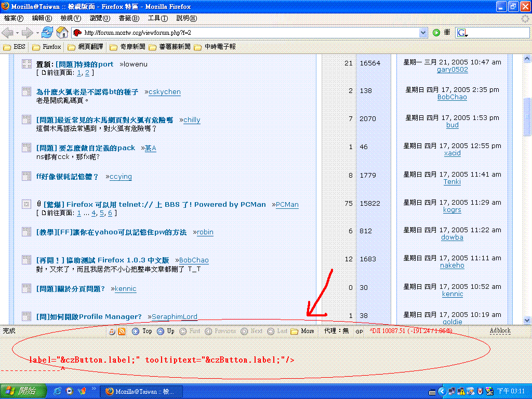Click the Reload page icon

(x=47, y=32)
